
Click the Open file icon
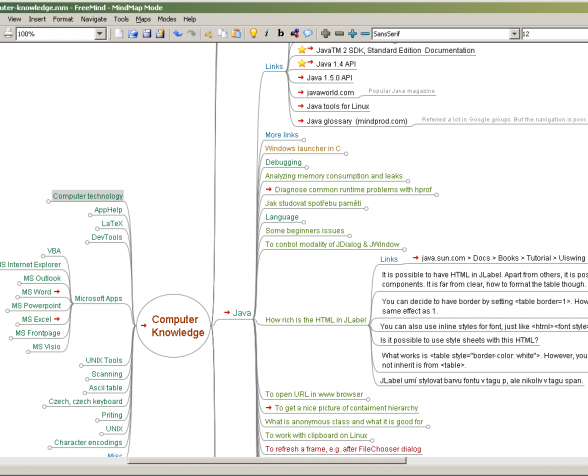[133, 33]
